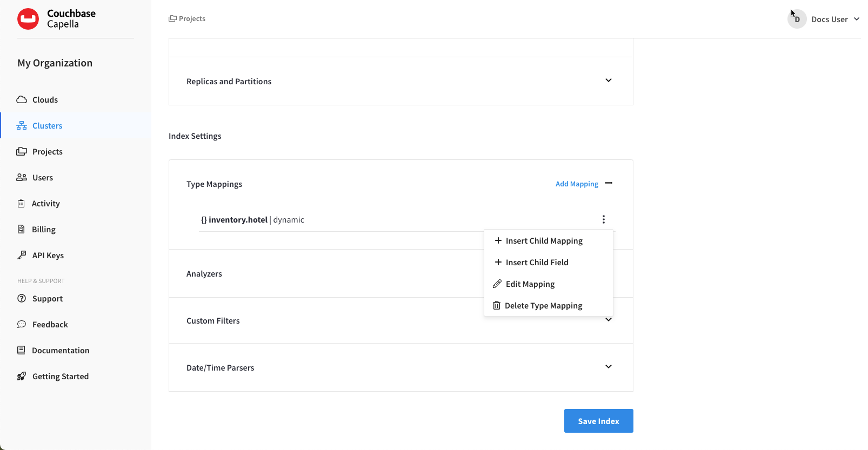868x450 pixels.
Task: Expand the Analyzers section heading
Action: click(x=204, y=274)
